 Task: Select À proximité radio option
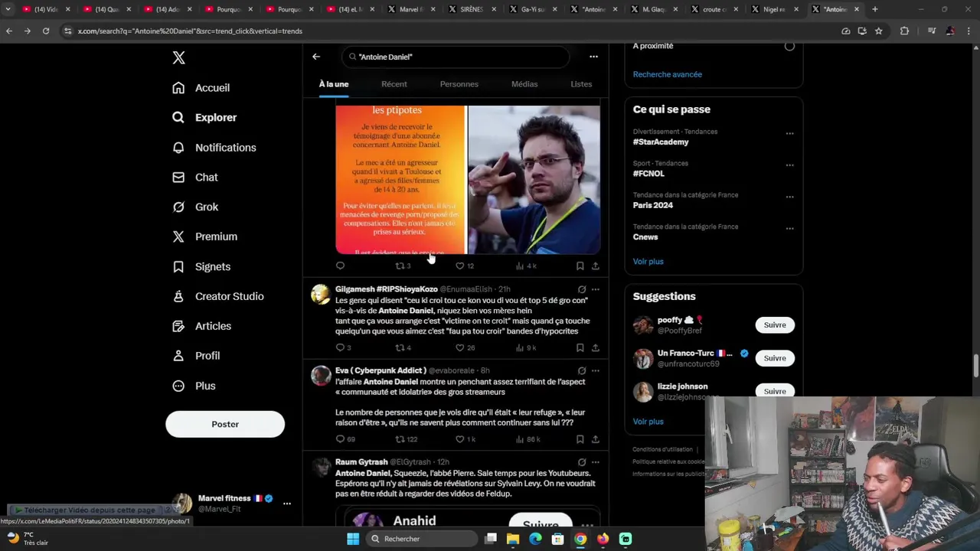(789, 46)
